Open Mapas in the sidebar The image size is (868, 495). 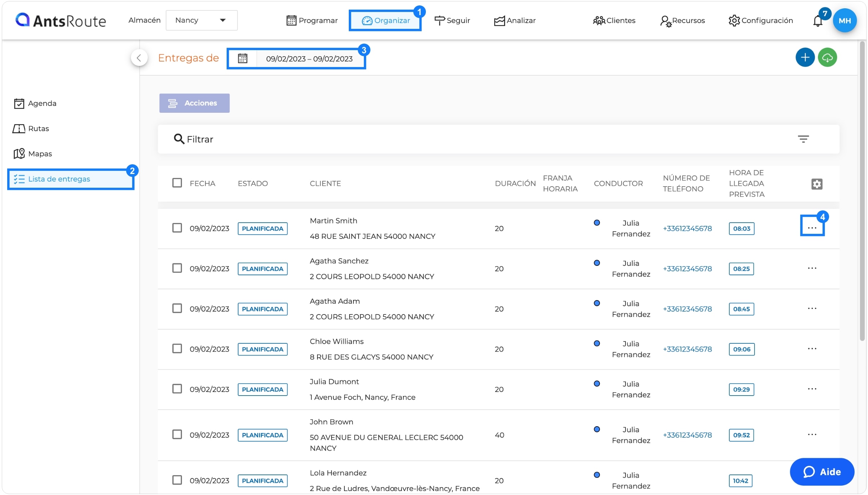33,154
